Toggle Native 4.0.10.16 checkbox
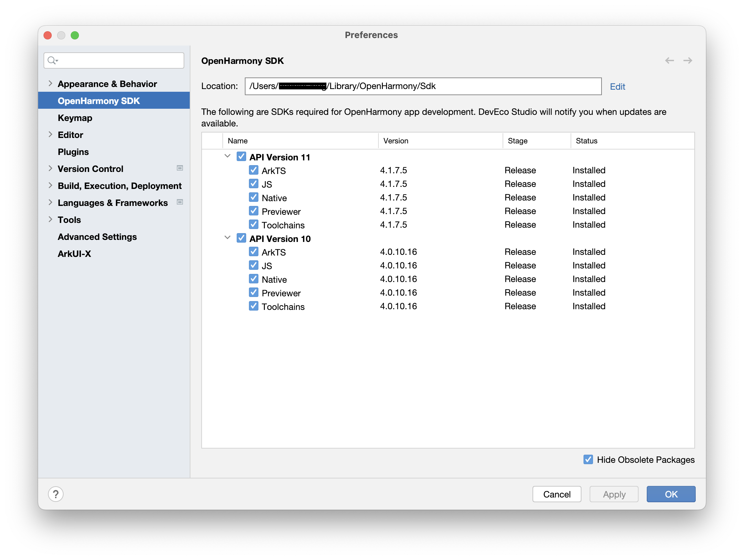The height and width of the screenshot is (560, 744). [253, 279]
